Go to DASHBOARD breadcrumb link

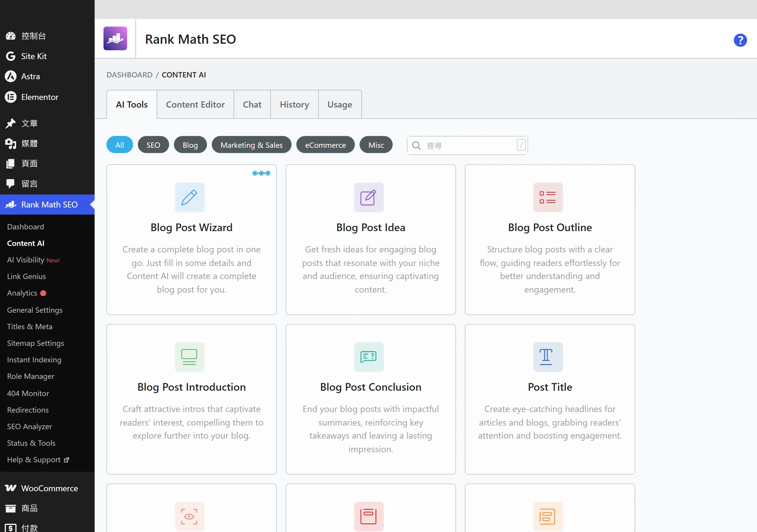pyautogui.click(x=130, y=75)
